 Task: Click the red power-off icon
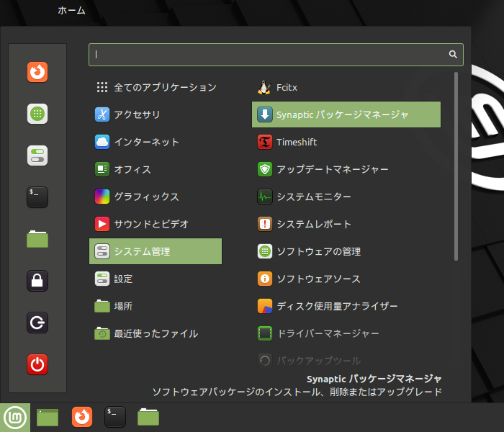coord(37,364)
